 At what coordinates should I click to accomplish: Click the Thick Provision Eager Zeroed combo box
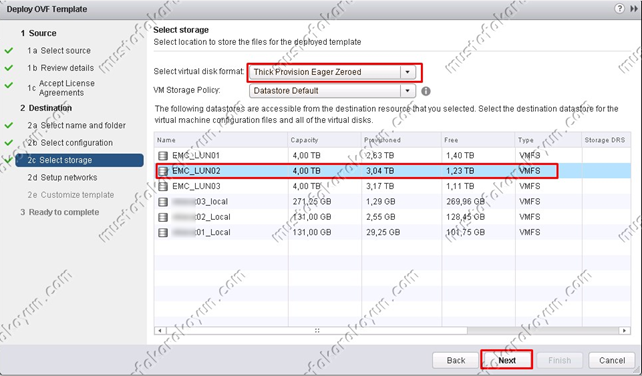(332, 72)
